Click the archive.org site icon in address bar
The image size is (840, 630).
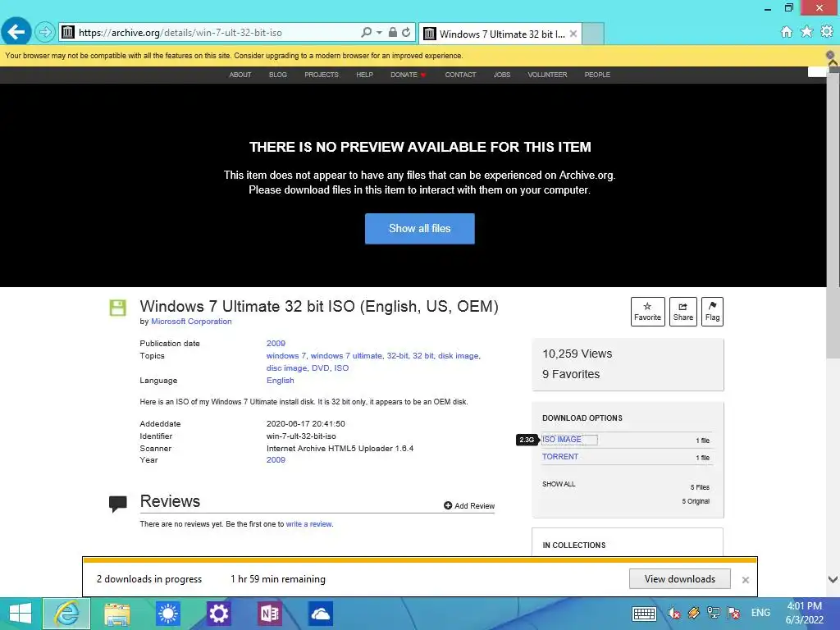point(67,32)
